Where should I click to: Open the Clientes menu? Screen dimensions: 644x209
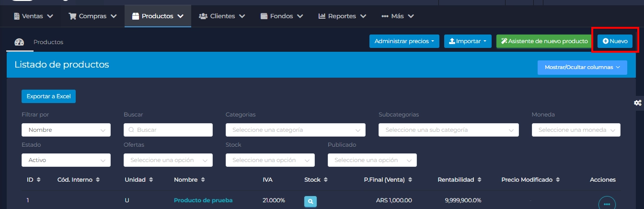coord(222,16)
